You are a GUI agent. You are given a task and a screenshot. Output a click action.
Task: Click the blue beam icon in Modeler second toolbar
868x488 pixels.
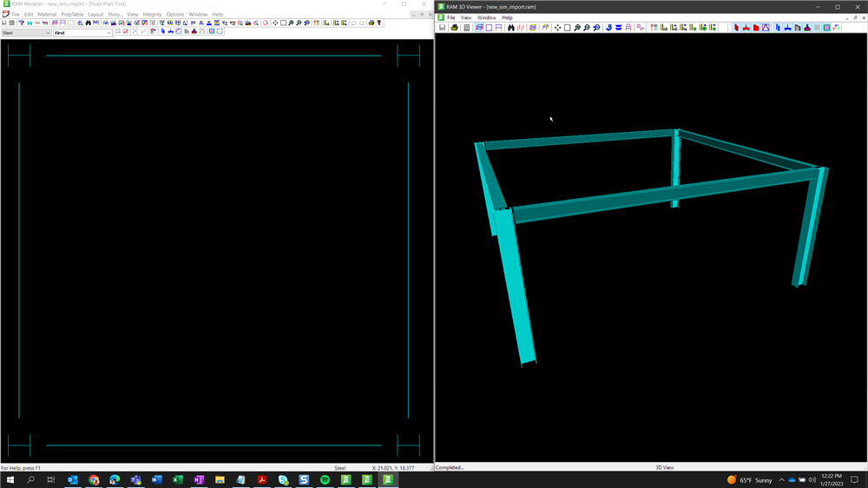point(170,31)
